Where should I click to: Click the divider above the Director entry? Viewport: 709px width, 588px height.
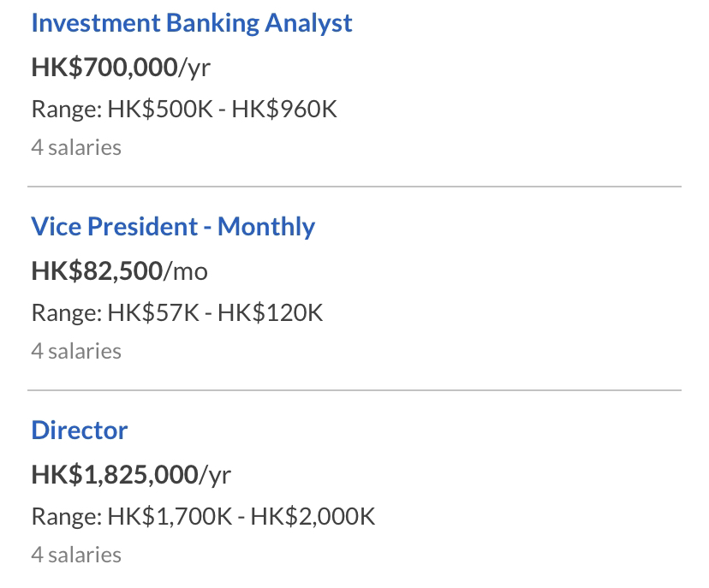[354, 390]
